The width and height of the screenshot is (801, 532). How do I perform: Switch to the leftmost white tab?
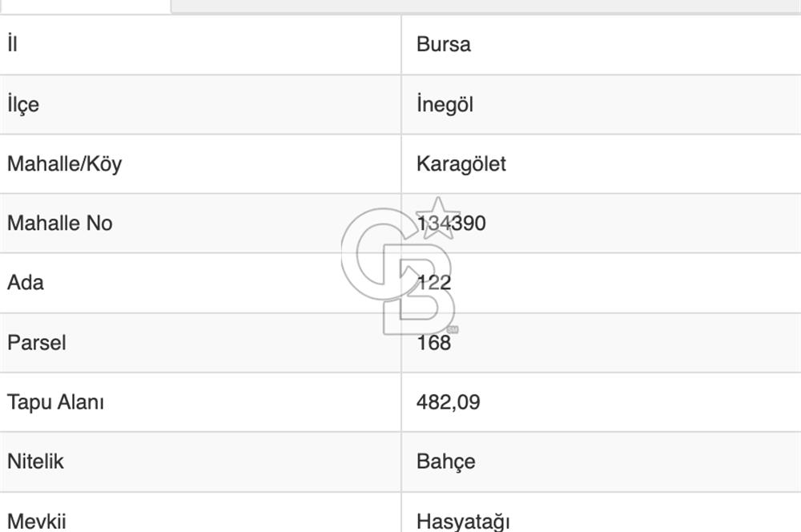point(84,6)
